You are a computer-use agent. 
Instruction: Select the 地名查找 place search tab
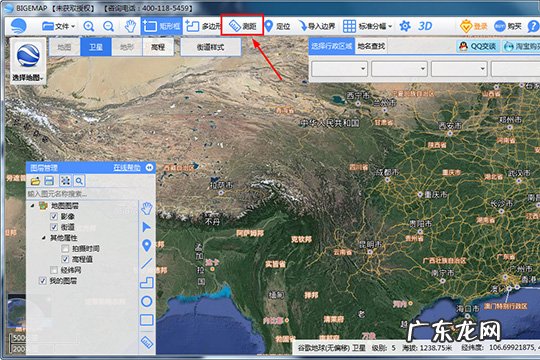pyautogui.click(x=371, y=46)
